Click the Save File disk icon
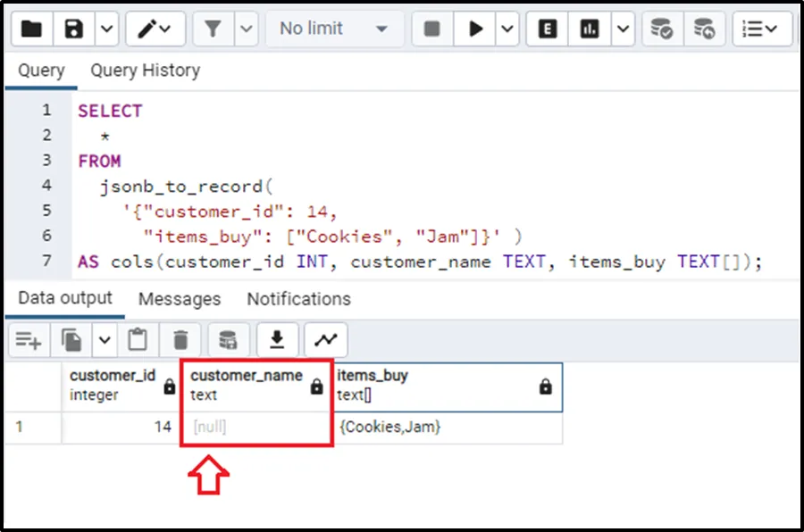Viewport: 804px width, 532px height. tap(74, 29)
